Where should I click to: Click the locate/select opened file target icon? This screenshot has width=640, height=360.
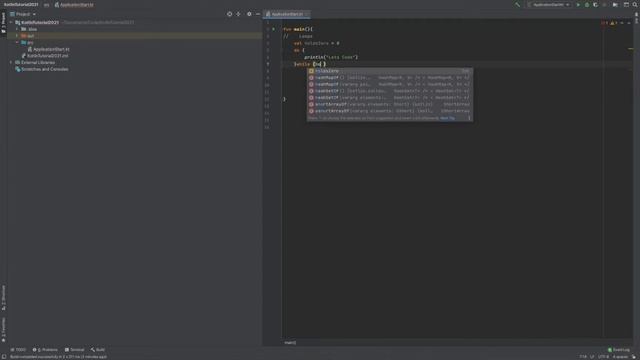pyautogui.click(x=229, y=14)
